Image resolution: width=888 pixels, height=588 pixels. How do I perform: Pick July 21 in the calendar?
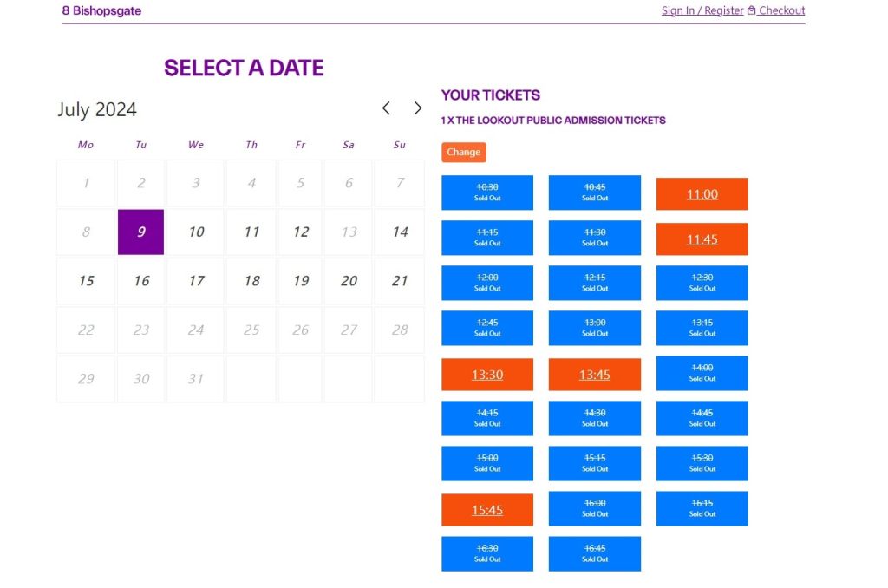point(400,281)
